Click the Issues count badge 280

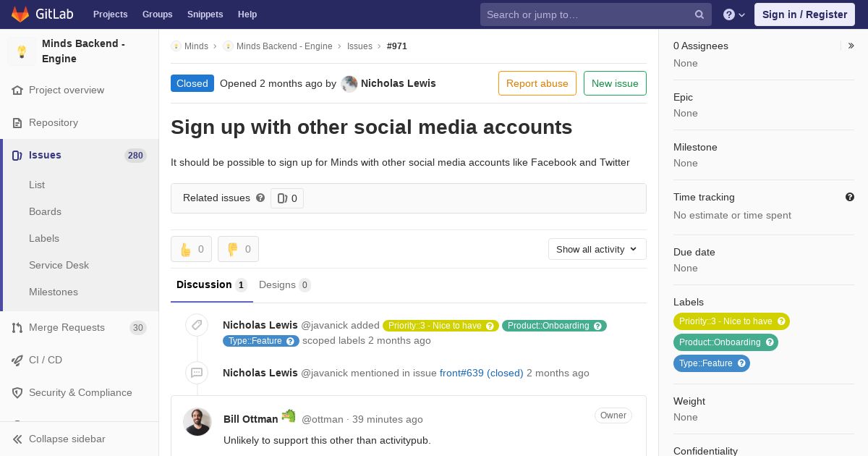pos(135,156)
